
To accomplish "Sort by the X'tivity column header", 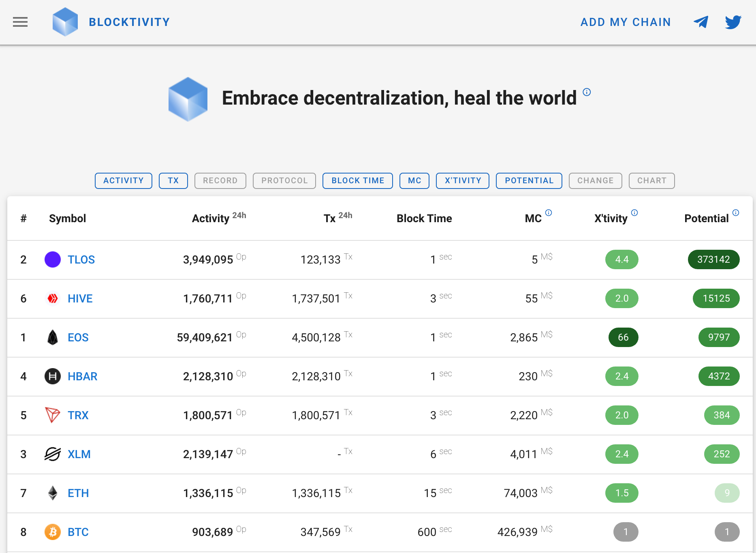I will [x=611, y=219].
